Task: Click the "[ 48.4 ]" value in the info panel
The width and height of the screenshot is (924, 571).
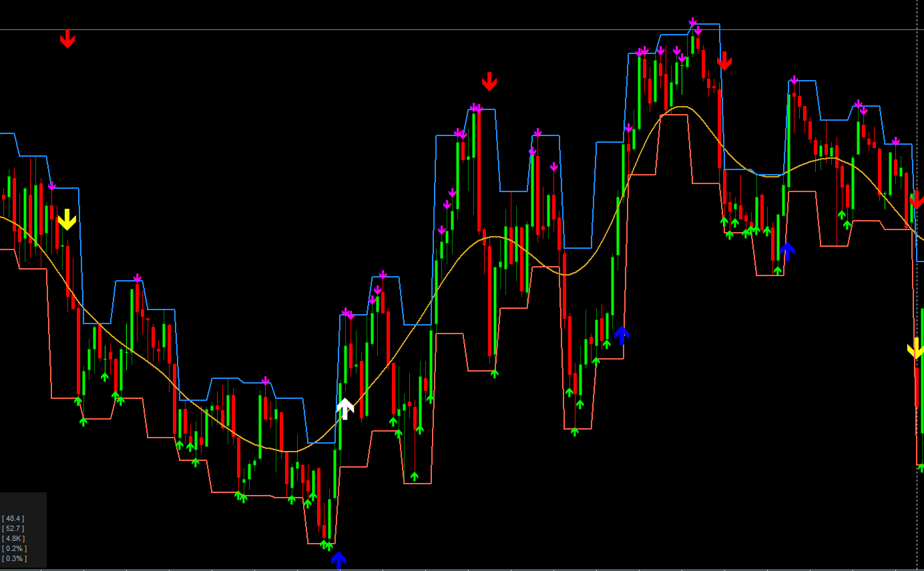Action: 13,518
